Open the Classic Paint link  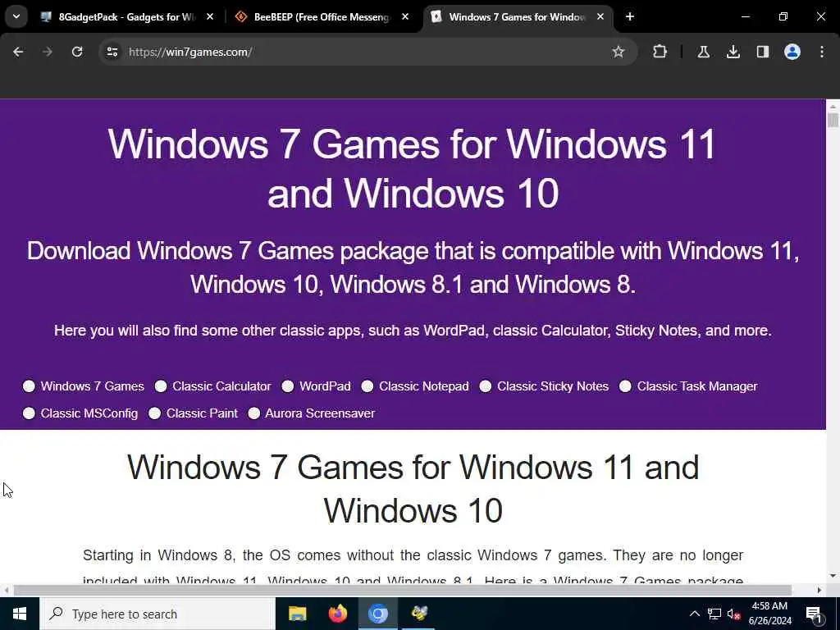pyautogui.click(x=202, y=413)
